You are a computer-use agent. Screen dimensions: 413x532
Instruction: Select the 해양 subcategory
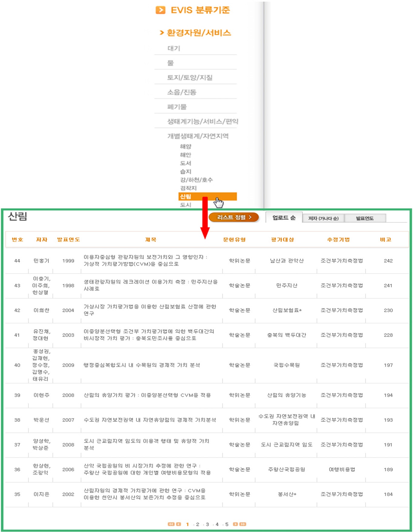pyautogui.click(x=186, y=146)
